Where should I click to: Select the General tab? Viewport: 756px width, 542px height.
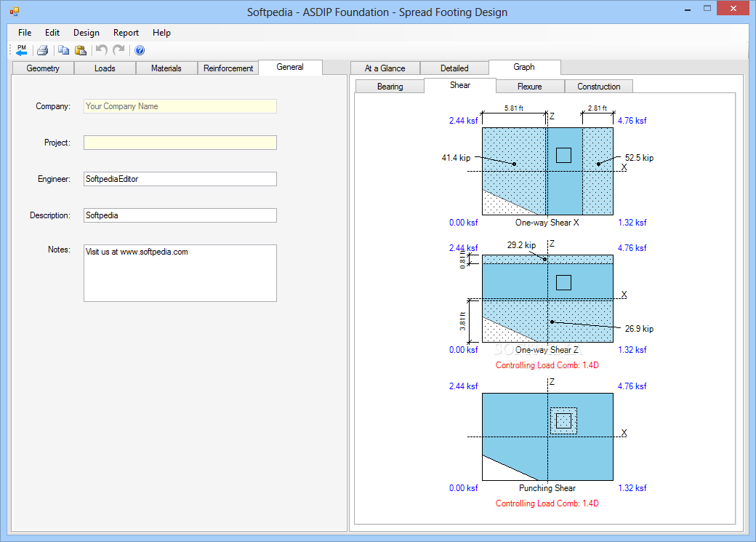[290, 67]
